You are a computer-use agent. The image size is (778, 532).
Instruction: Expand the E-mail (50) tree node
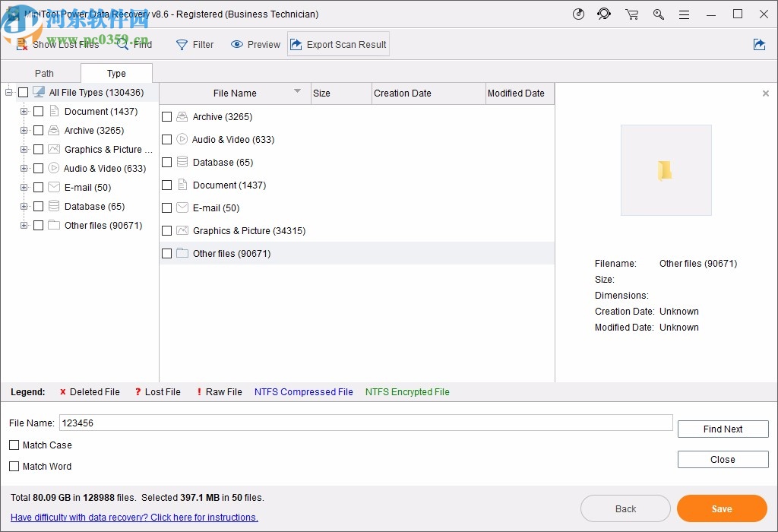tap(24, 187)
